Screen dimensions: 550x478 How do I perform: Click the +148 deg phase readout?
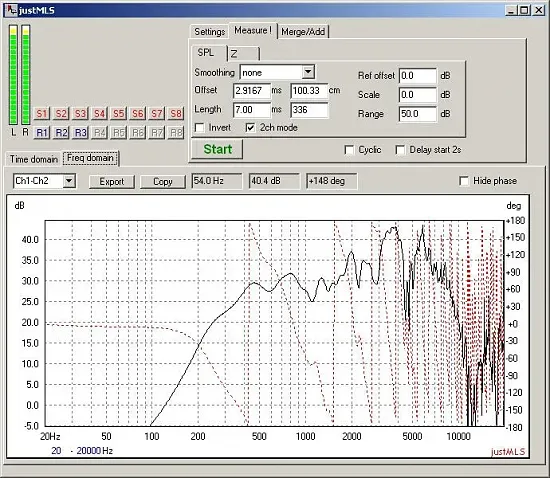pos(332,181)
